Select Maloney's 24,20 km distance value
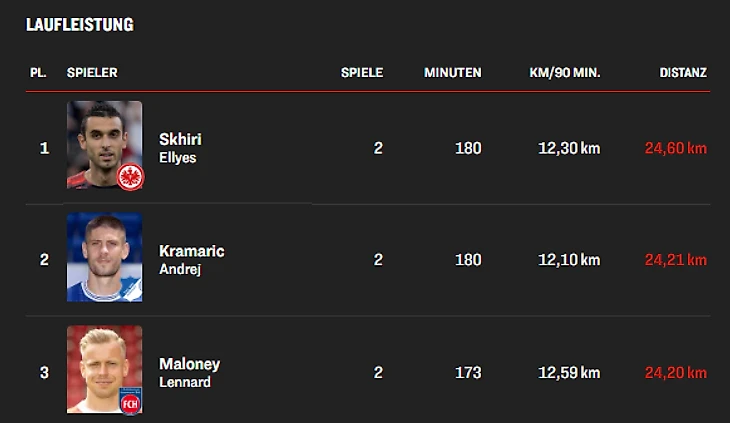This screenshot has height=423, width=730. click(676, 372)
